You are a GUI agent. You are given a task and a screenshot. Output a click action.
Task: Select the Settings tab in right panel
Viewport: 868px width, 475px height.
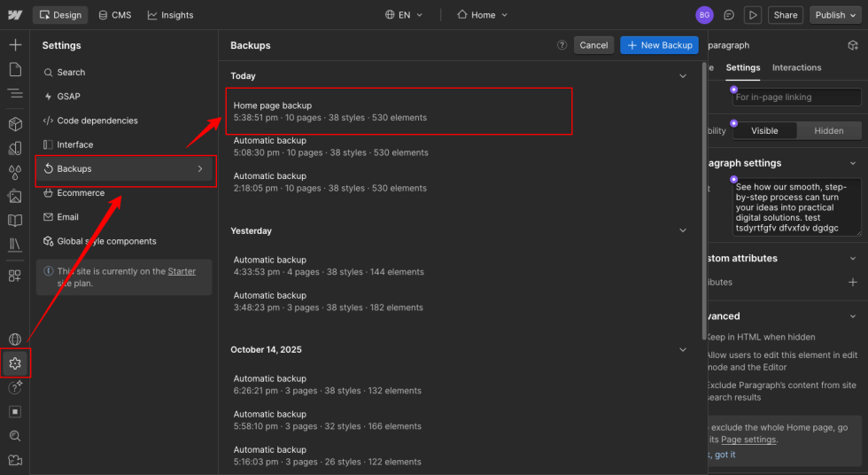coord(743,67)
